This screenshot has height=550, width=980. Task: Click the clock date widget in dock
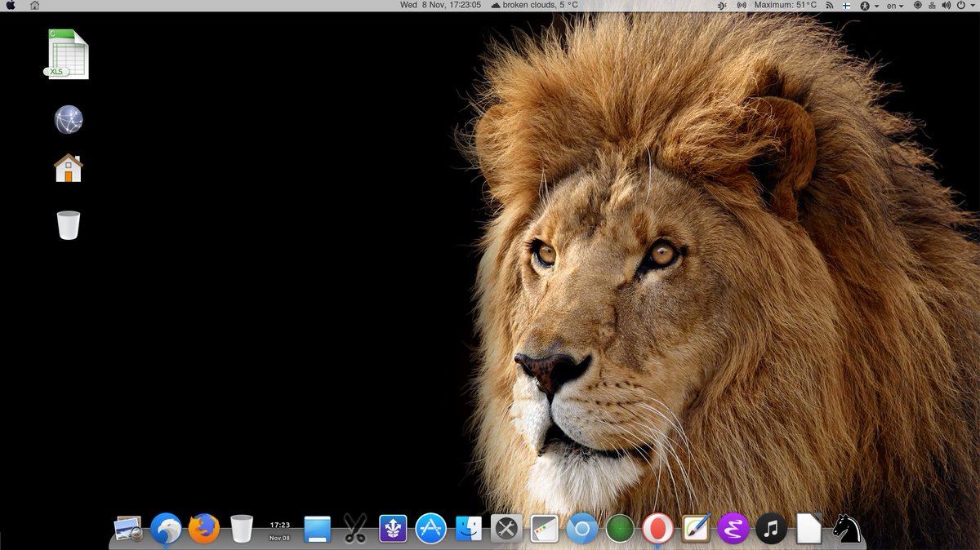pyautogui.click(x=280, y=530)
